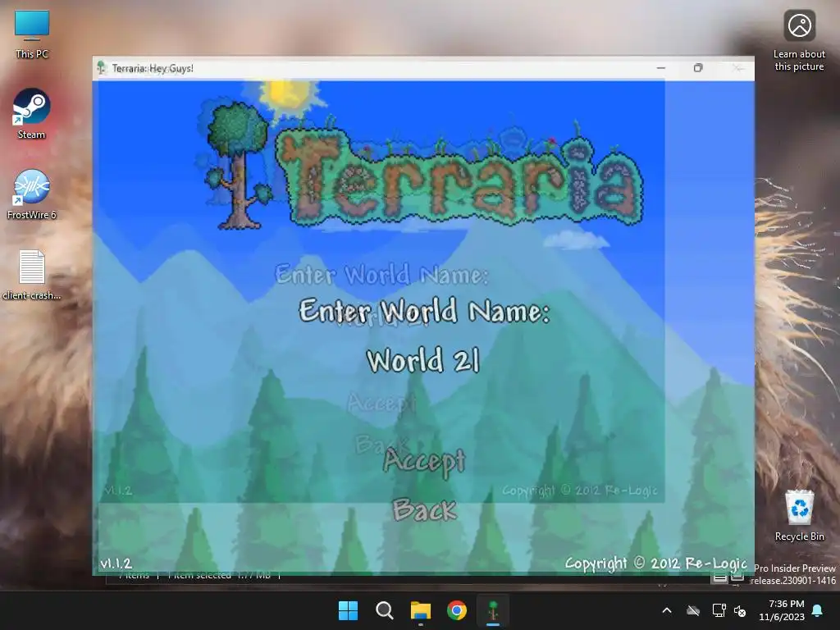Click the Terraria taskbar icon
The image size is (840, 630).
point(493,610)
